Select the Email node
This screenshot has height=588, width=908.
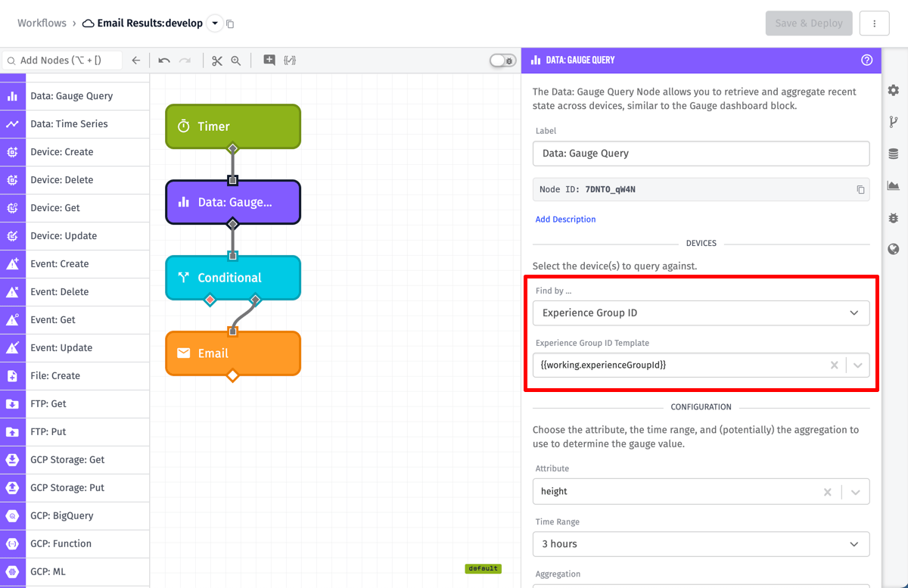pos(233,353)
